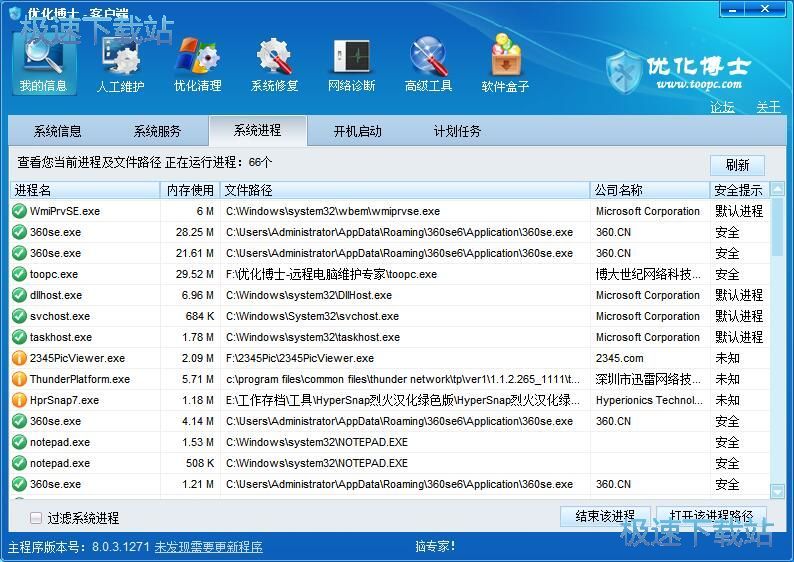Click path C:\Windows\system32\taskhost.exe

(313, 337)
